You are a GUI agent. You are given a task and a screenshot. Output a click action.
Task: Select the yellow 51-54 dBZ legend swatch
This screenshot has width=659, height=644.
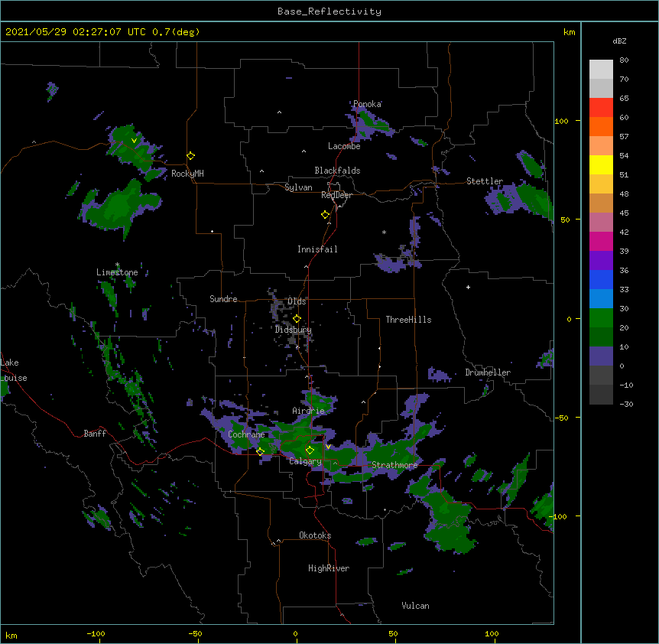[601, 164]
